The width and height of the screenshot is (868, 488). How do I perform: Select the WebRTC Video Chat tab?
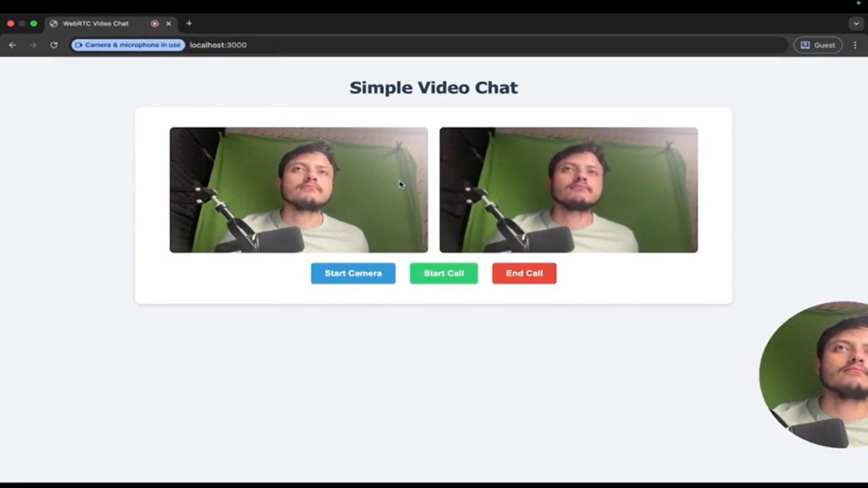click(94, 22)
